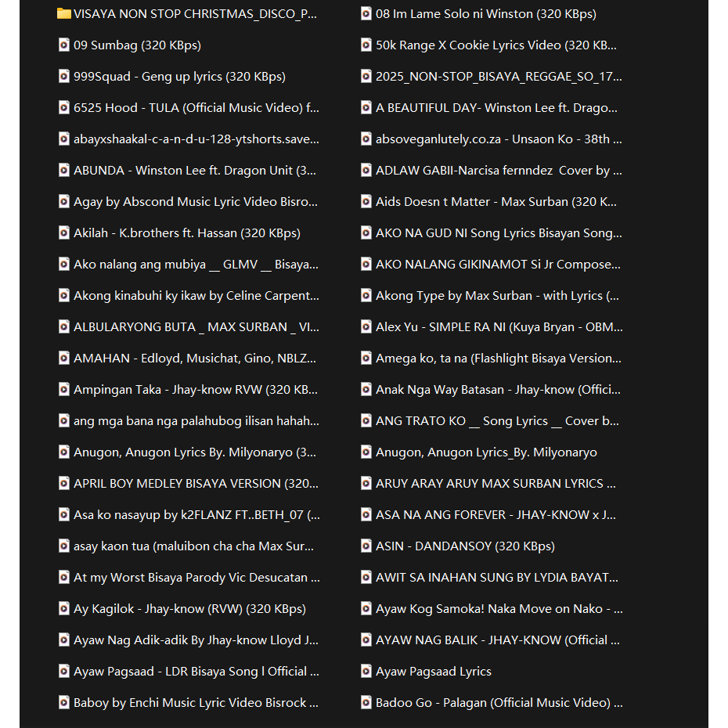Select the APRIL BOY MEDLEY BISAYA VERSION file
Image resolution: width=728 pixels, height=728 pixels.
pos(196,484)
